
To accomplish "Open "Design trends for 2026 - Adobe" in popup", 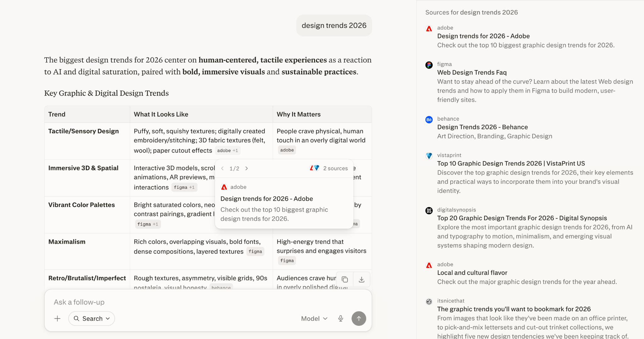I will point(267,199).
